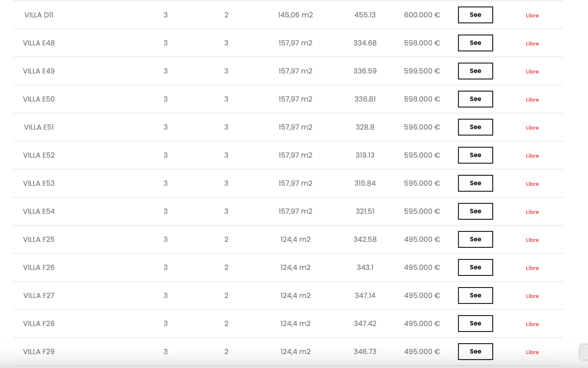Viewport: 588px width, 368px height.
Task: Open See for VILLA E54
Action: click(475, 211)
